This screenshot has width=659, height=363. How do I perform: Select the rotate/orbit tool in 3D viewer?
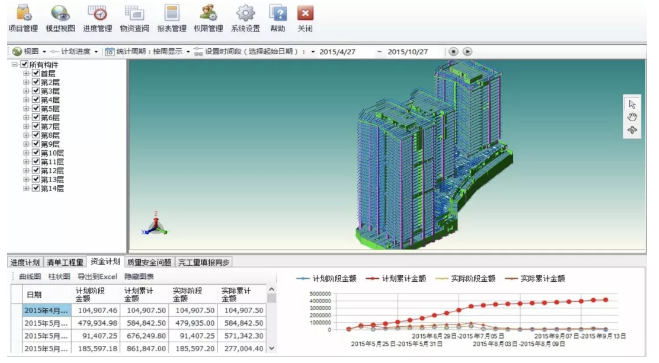(632, 130)
